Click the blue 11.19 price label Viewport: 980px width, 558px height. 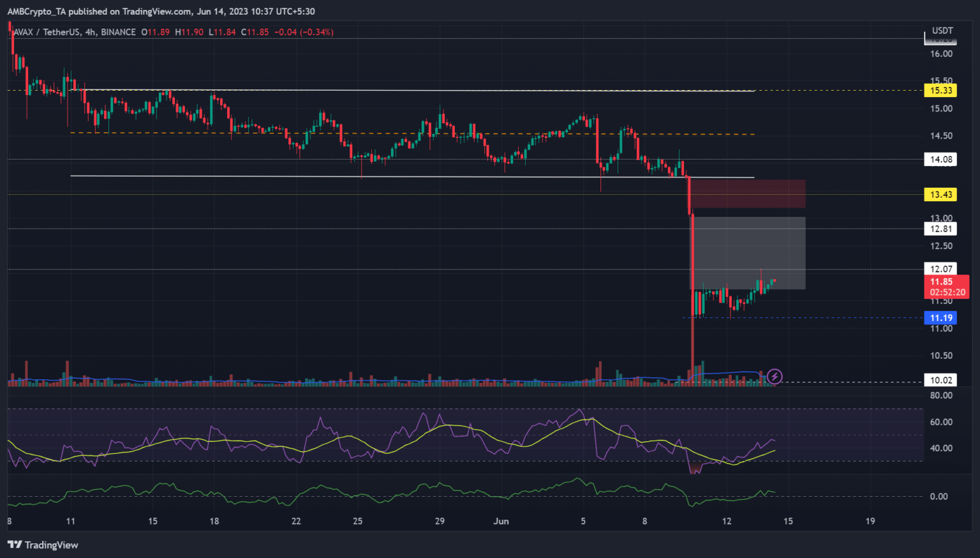pos(940,318)
